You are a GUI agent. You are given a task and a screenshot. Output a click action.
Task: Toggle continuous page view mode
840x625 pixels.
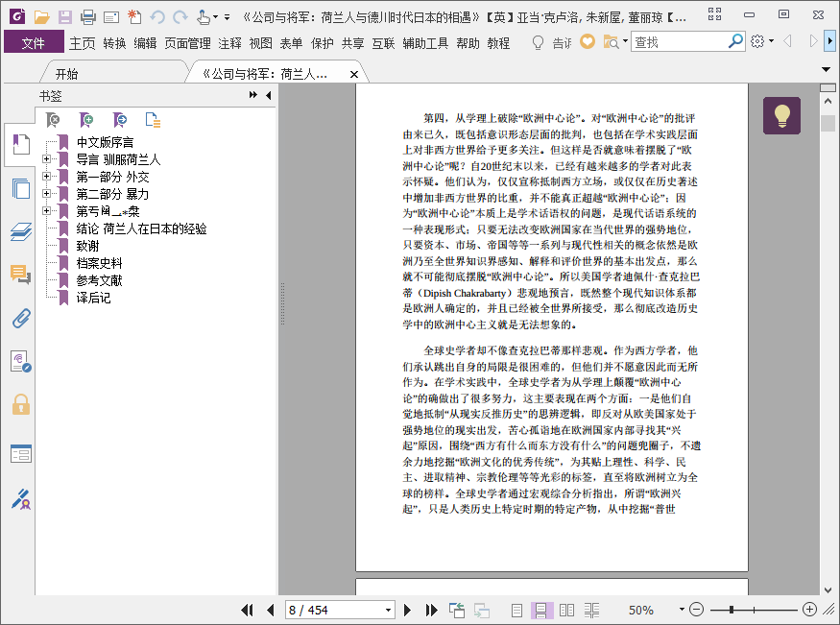click(x=541, y=610)
